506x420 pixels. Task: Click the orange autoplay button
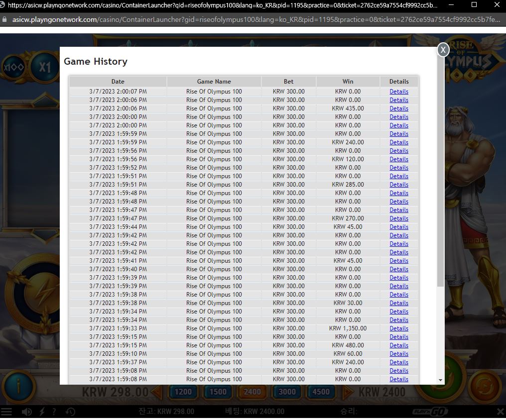click(x=485, y=387)
